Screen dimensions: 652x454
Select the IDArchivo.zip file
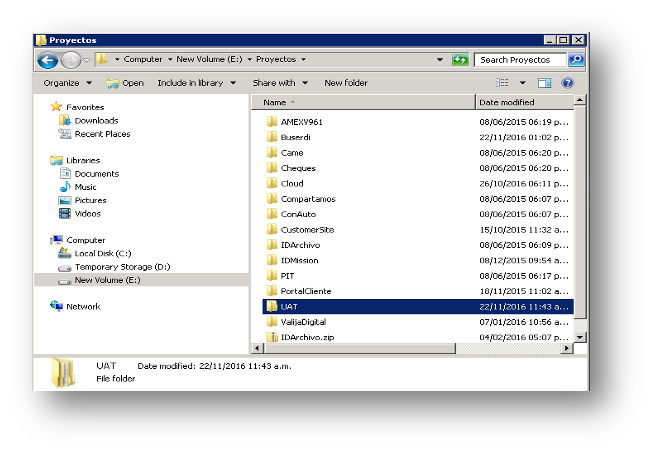(308, 337)
